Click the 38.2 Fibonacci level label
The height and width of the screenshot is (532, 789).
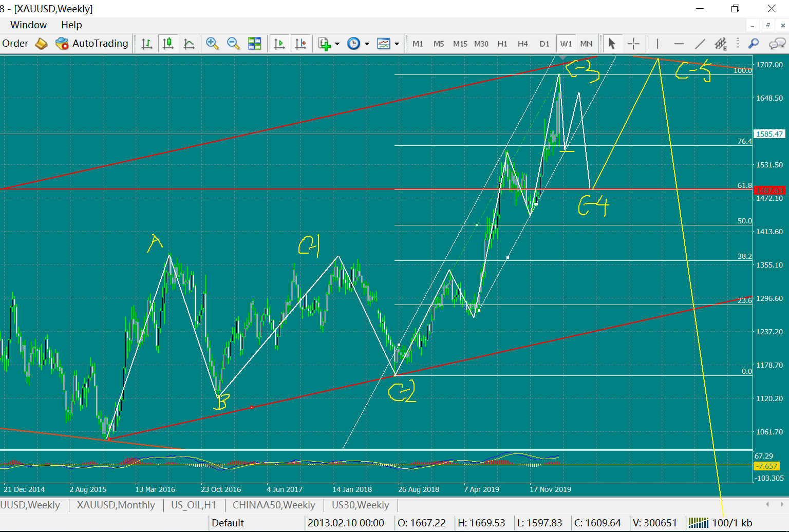(x=745, y=256)
